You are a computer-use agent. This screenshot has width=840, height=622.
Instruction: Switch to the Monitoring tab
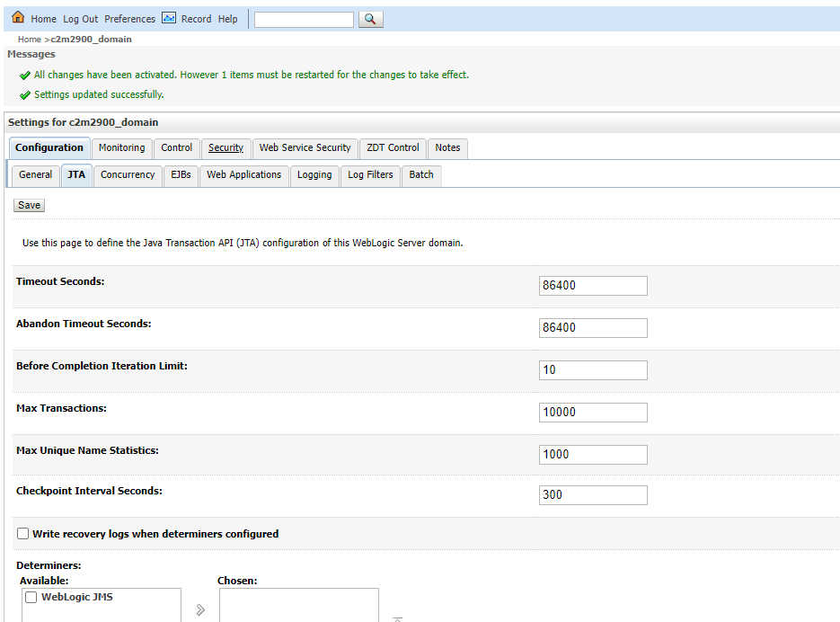tap(121, 148)
